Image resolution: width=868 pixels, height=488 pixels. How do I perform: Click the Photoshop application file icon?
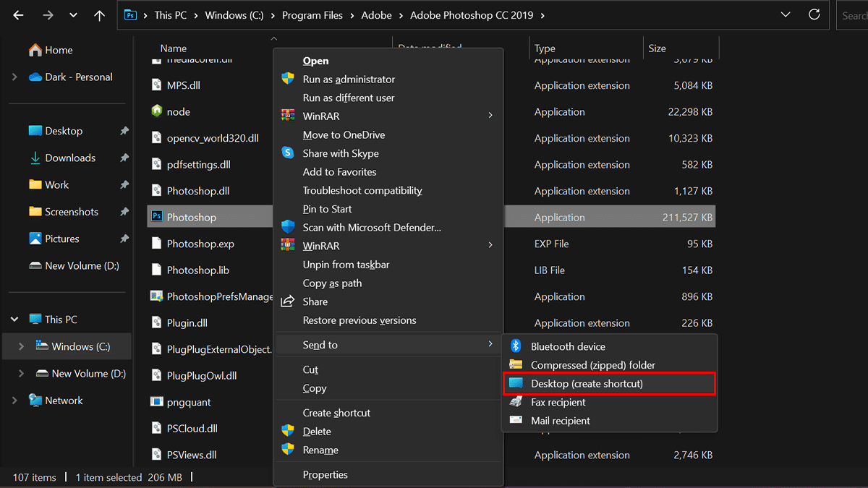tap(156, 217)
